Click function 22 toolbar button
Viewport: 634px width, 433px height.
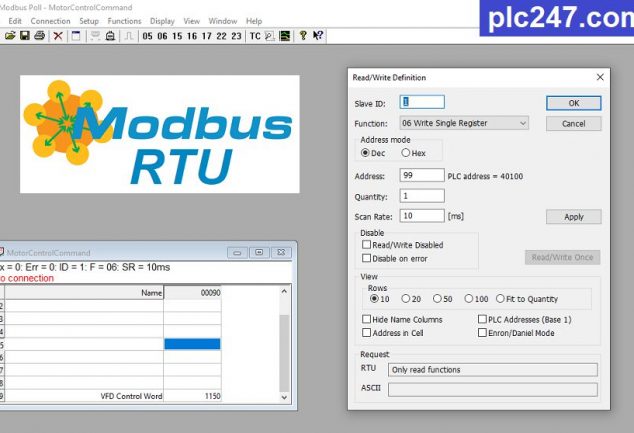point(221,36)
